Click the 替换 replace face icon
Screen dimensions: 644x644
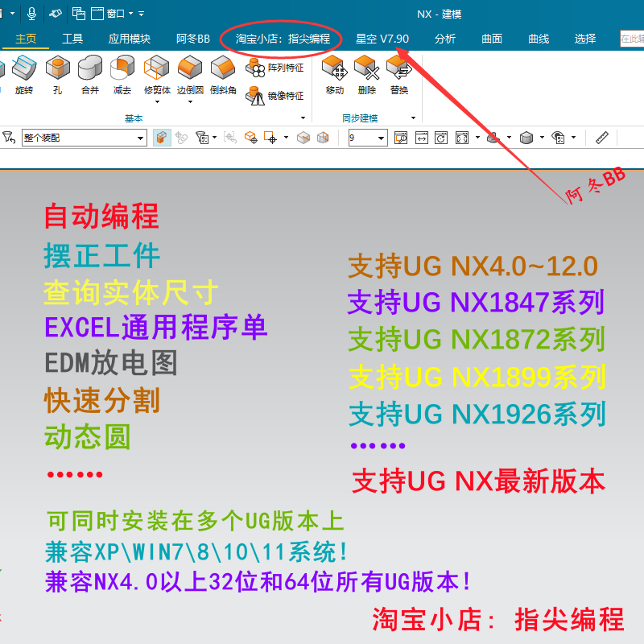[399, 75]
